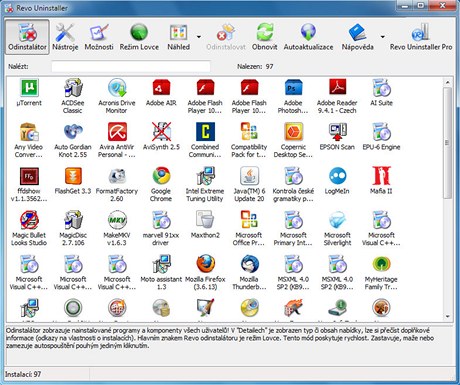Select Maxthon2 icon
Screen dimensions: 460x385
(205, 220)
